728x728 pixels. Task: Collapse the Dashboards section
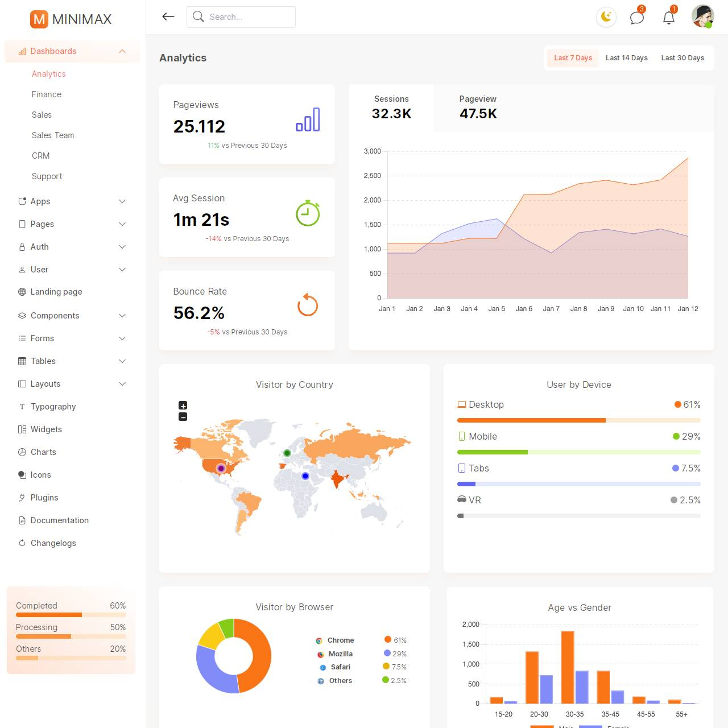pyautogui.click(x=122, y=51)
